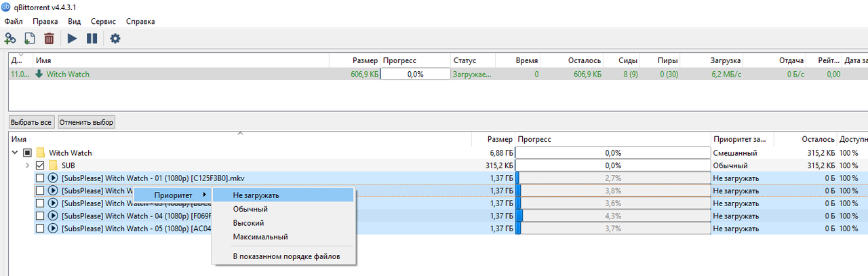Open the Приоритет submenu entry
This screenshot has width=868, height=276.
172,195
